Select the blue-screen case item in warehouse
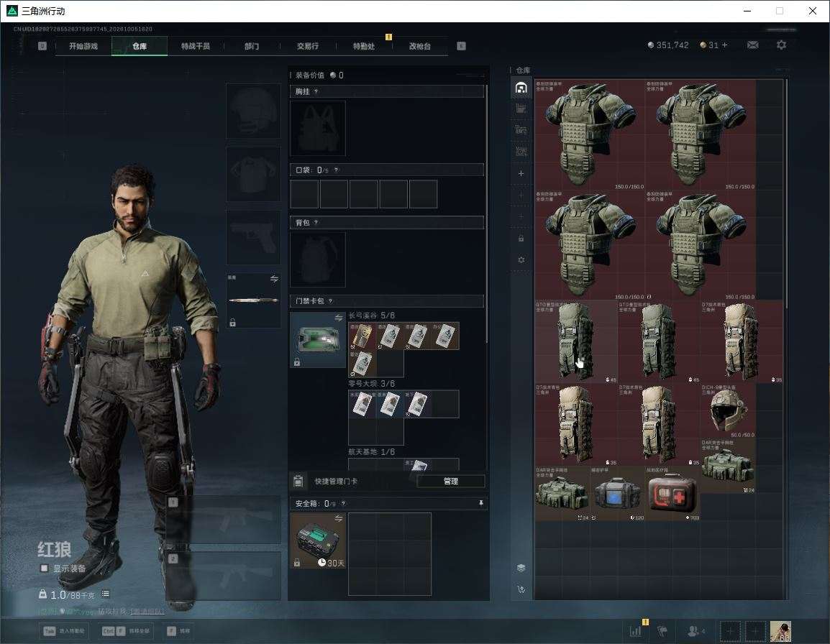This screenshot has height=644, width=830. click(x=617, y=493)
